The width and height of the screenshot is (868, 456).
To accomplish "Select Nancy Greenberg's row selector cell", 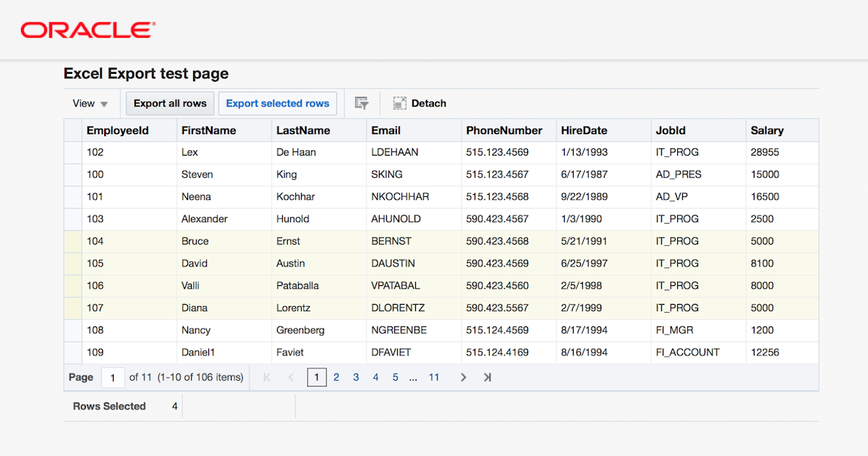I will pos(72,330).
